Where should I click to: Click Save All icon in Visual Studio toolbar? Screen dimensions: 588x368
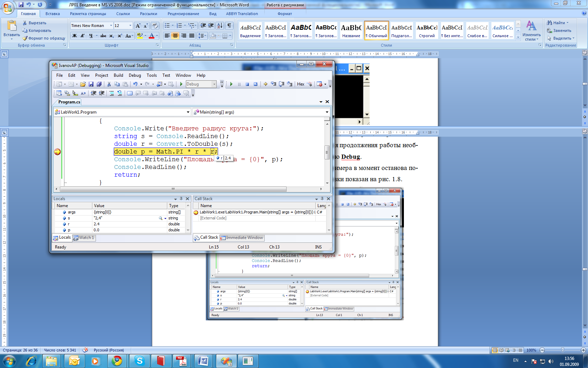(99, 84)
